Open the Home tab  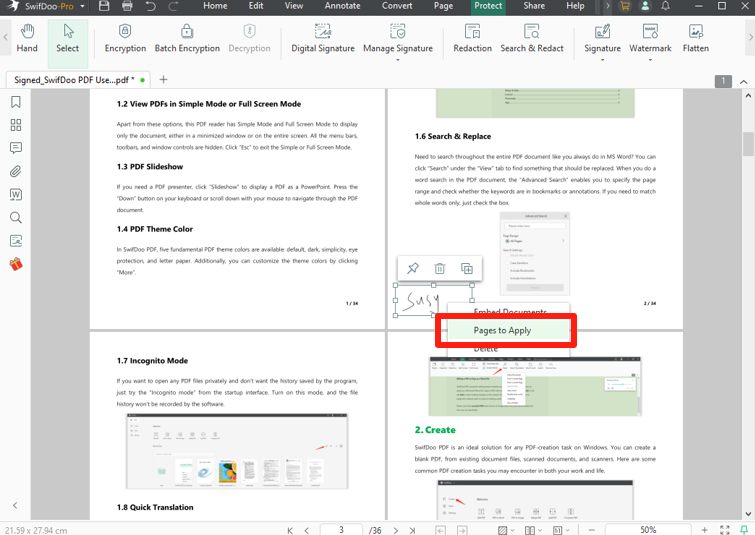tap(215, 6)
